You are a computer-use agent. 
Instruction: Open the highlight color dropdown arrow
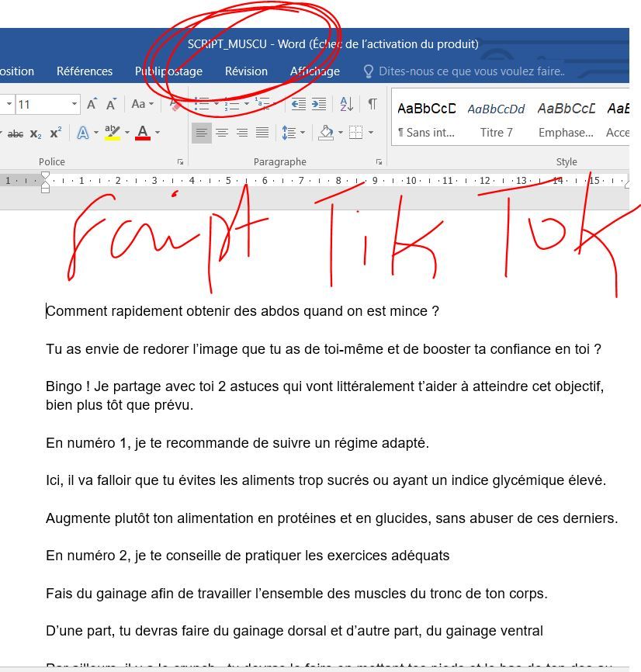(126, 133)
